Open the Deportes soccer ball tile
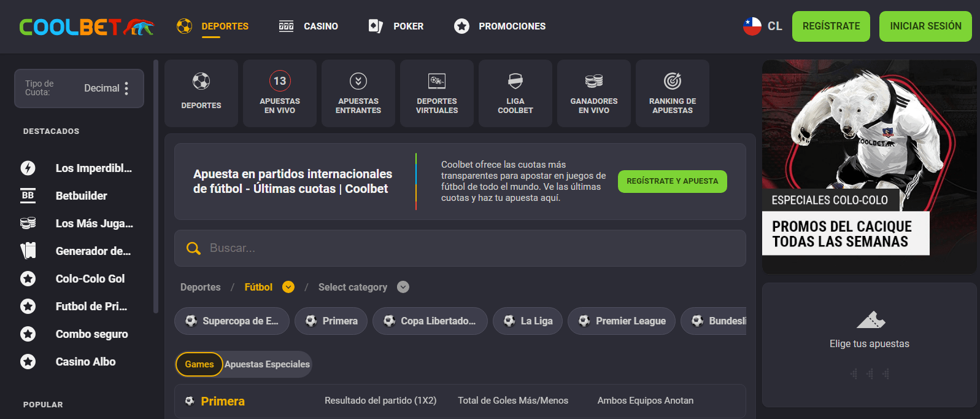980x419 pixels. click(x=201, y=93)
